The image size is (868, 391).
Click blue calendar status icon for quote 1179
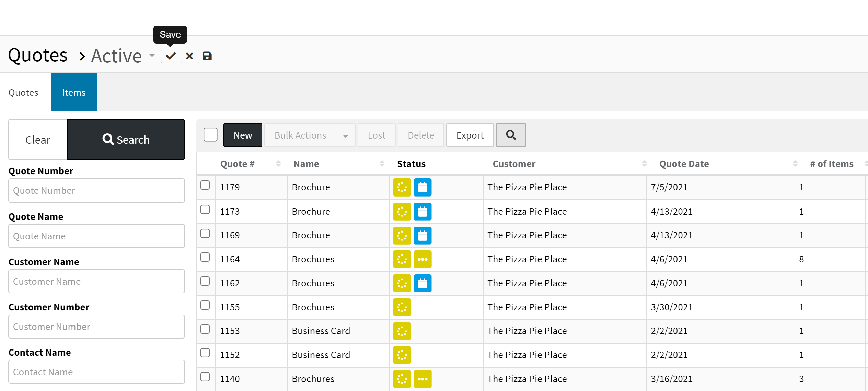click(422, 187)
